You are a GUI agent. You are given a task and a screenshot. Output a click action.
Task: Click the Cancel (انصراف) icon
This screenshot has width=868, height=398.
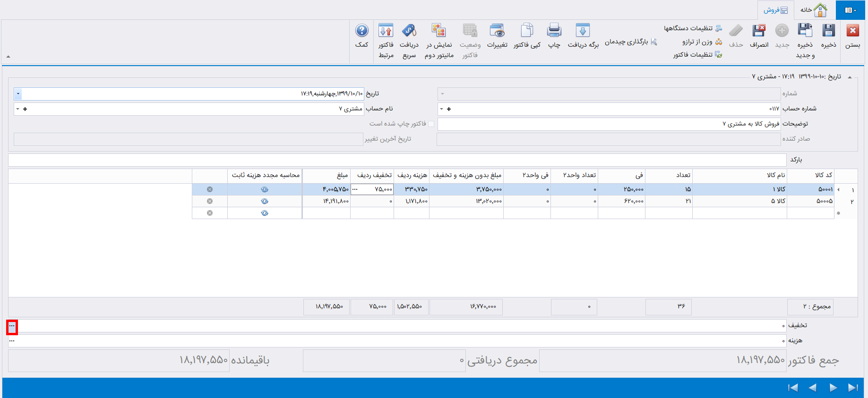759,31
